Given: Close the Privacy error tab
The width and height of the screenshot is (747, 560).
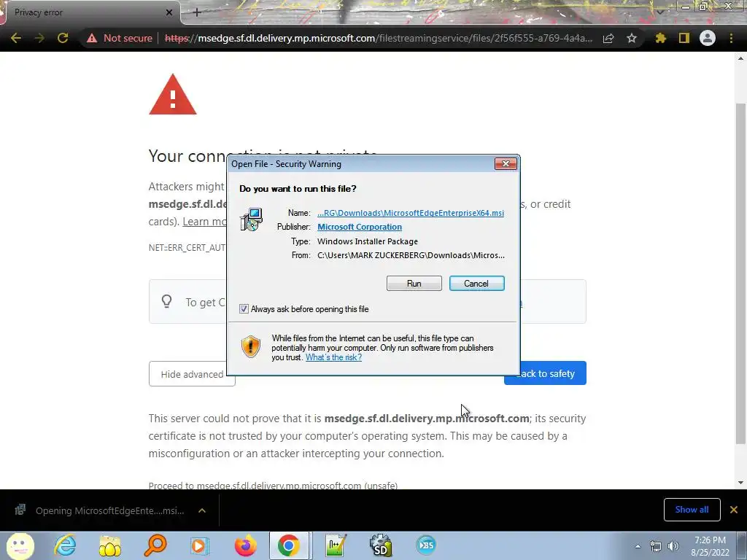Looking at the screenshot, I should click(169, 12).
